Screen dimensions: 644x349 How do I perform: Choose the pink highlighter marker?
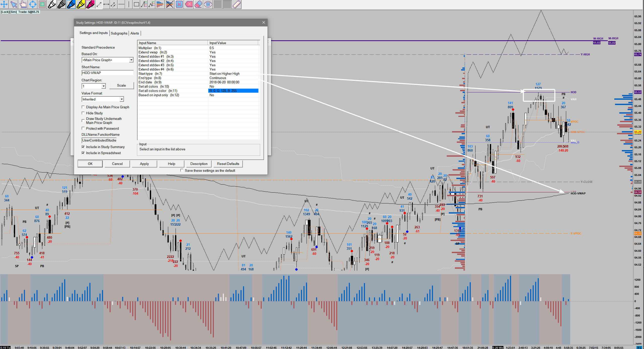point(90,4)
